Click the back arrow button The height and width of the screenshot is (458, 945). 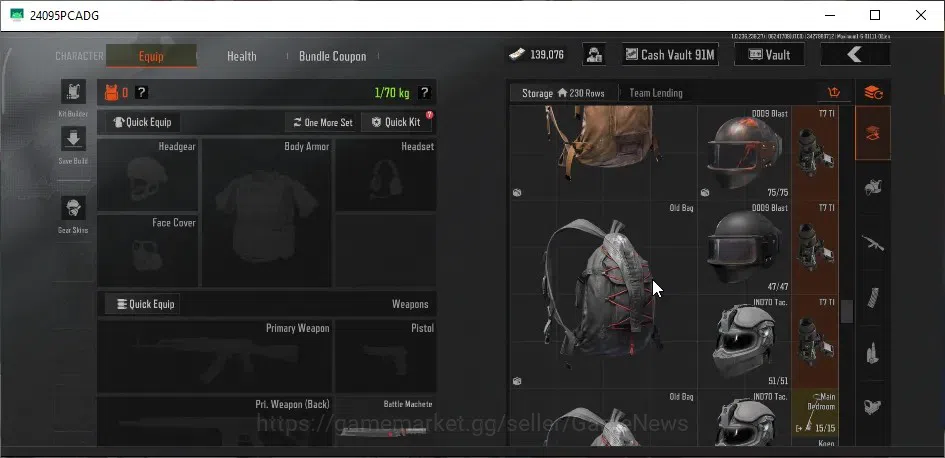(x=855, y=55)
